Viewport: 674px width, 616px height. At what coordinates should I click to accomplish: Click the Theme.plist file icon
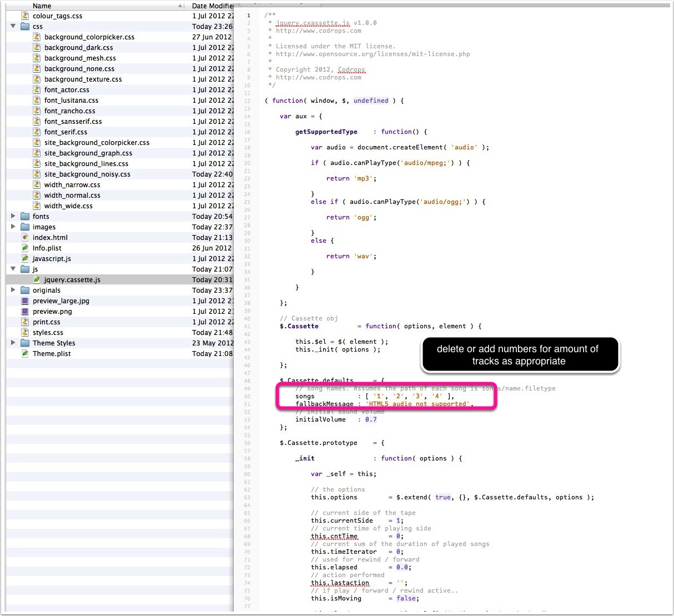(x=25, y=354)
